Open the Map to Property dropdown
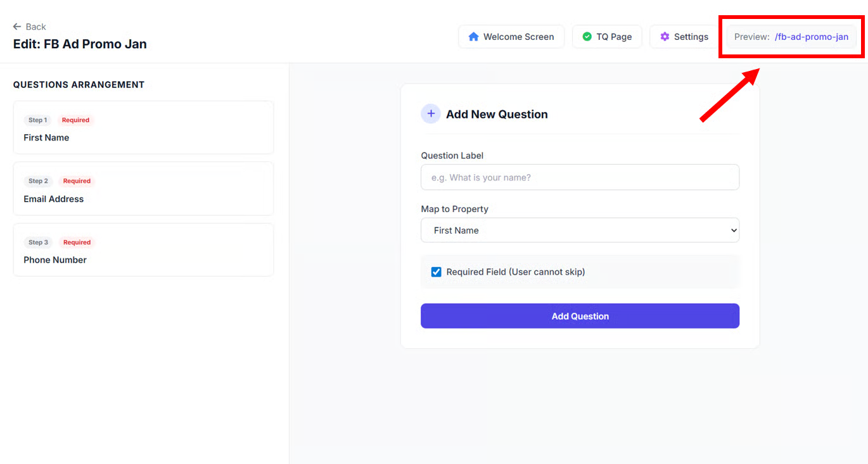This screenshot has height=464, width=868. pos(579,230)
